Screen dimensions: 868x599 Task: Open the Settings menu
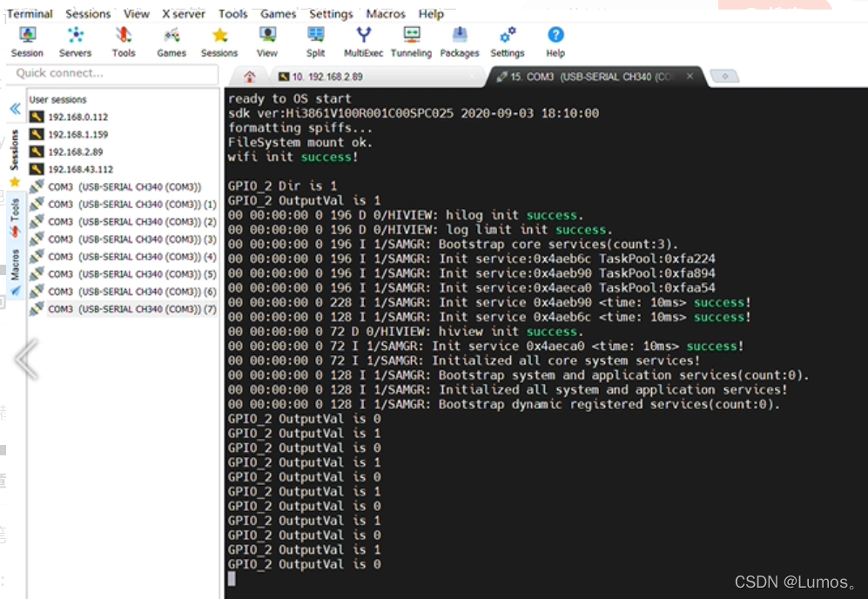click(331, 14)
